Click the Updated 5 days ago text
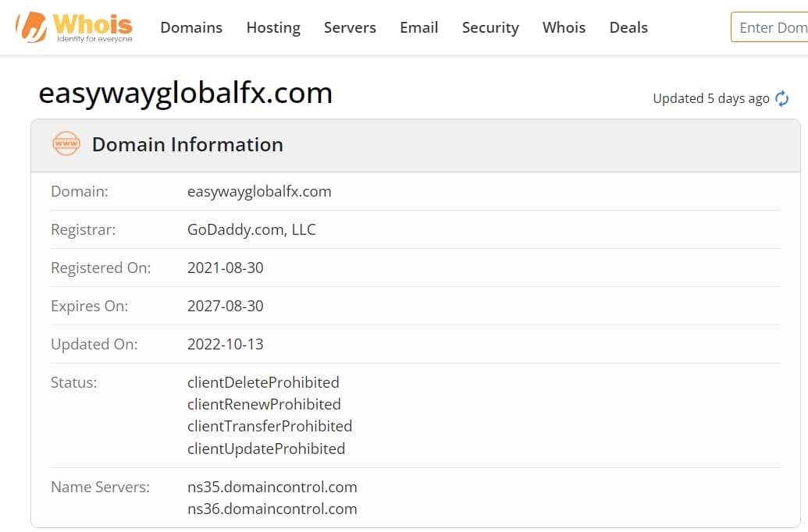This screenshot has height=532, width=808. 710,98
